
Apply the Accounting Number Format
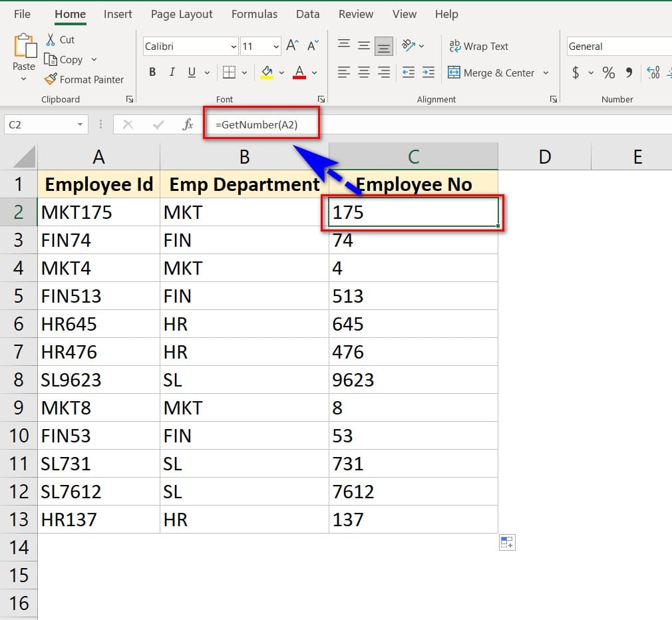click(576, 73)
